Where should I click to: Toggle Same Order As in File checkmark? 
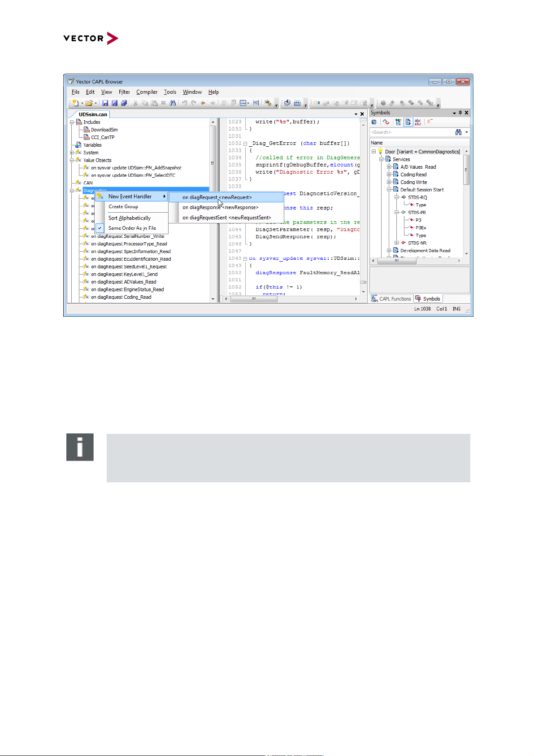pyautogui.click(x=100, y=228)
